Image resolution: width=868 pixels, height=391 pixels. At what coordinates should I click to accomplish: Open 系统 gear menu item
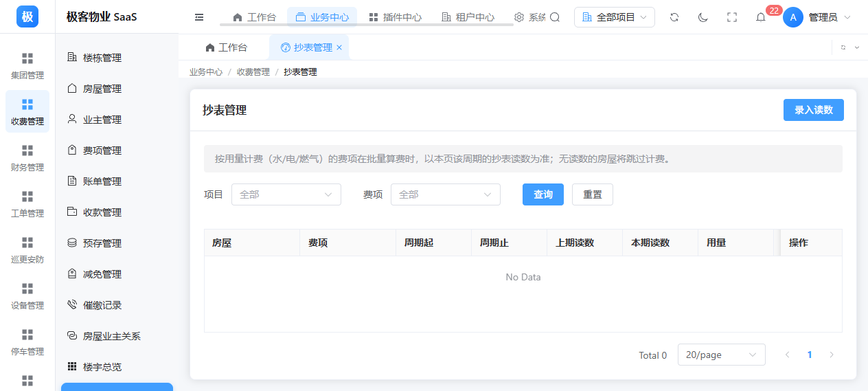529,17
